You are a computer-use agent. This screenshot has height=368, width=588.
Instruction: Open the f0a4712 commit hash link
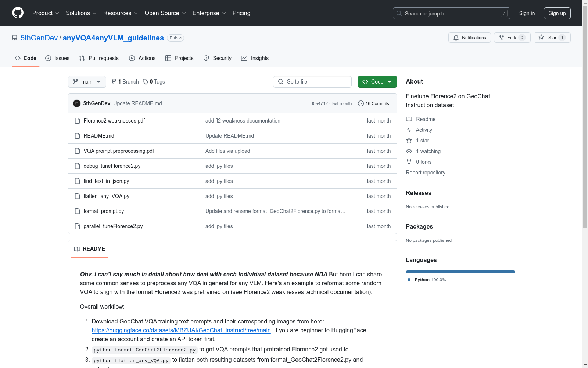[320, 103]
